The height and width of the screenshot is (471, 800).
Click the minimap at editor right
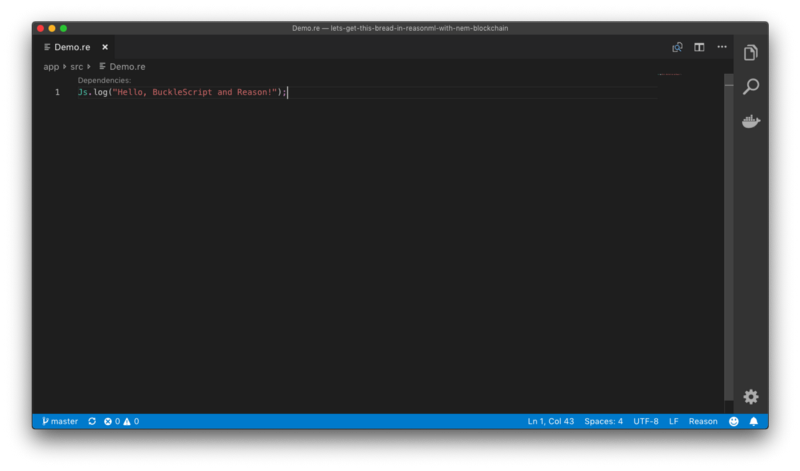coord(669,75)
